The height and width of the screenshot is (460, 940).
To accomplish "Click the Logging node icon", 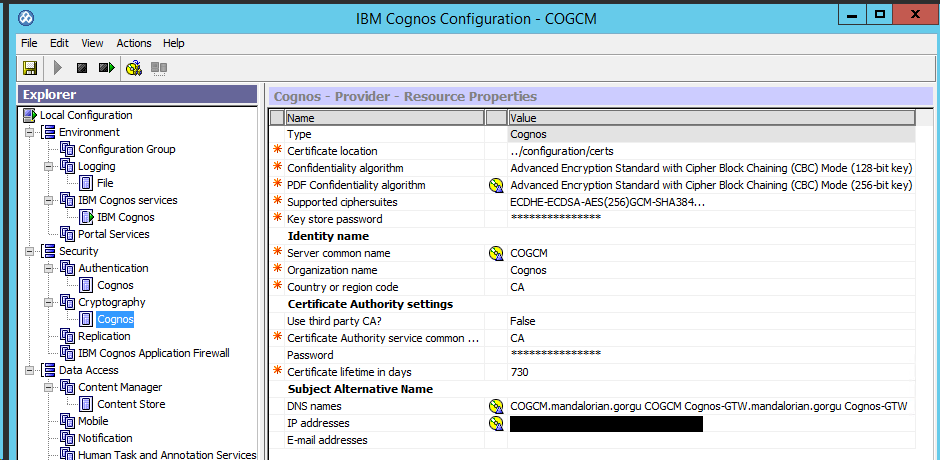I will [67, 166].
